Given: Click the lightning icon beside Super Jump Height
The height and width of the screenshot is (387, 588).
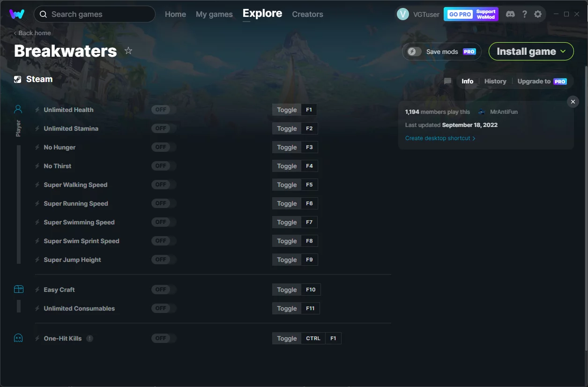Looking at the screenshot, I should pyautogui.click(x=37, y=260).
